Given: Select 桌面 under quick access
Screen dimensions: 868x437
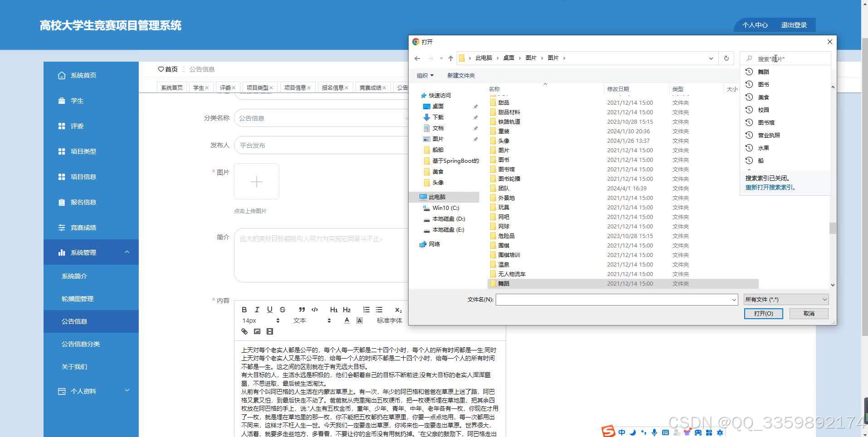Looking at the screenshot, I should [x=438, y=106].
